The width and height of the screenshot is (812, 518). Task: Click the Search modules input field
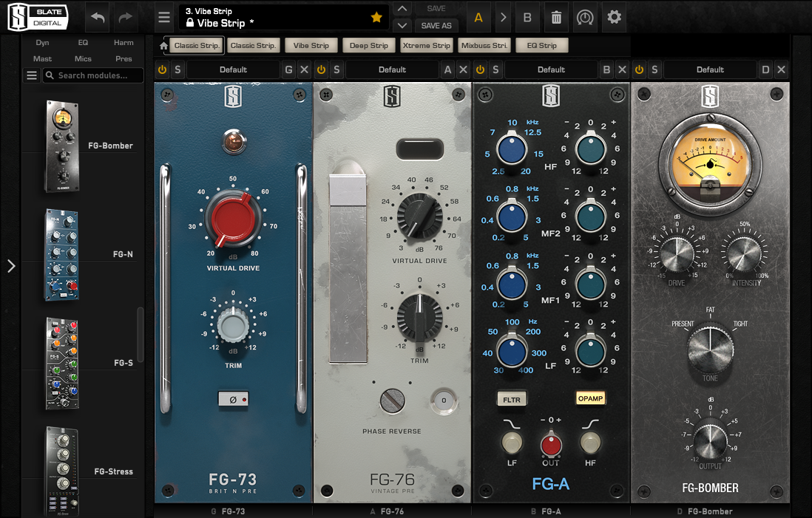[93, 75]
